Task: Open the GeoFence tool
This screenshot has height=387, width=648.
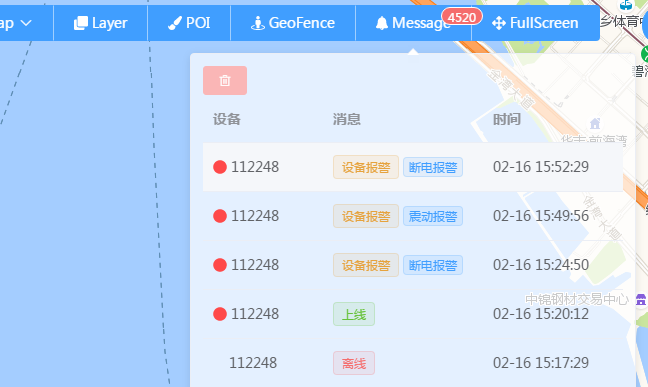Action: click(293, 23)
